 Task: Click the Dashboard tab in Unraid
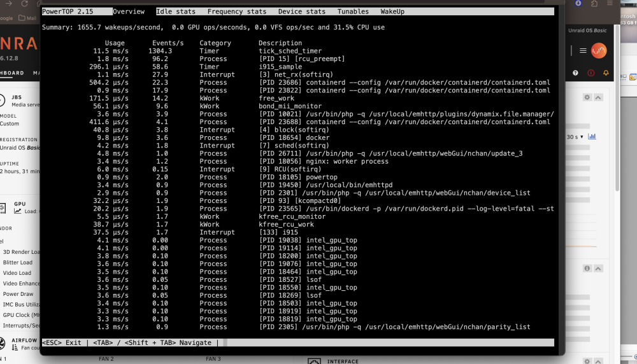pos(12,73)
